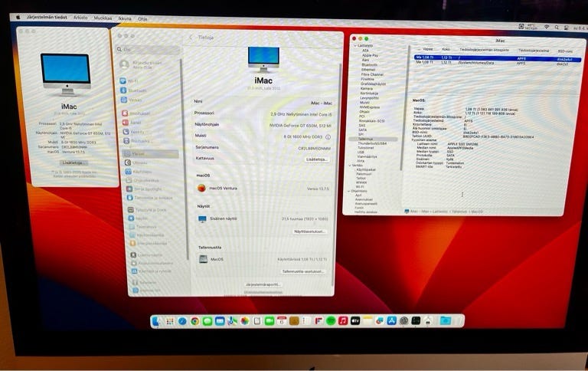Click the Apple menu logo
The height and width of the screenshot is (371, 588).
click(18, 18)
